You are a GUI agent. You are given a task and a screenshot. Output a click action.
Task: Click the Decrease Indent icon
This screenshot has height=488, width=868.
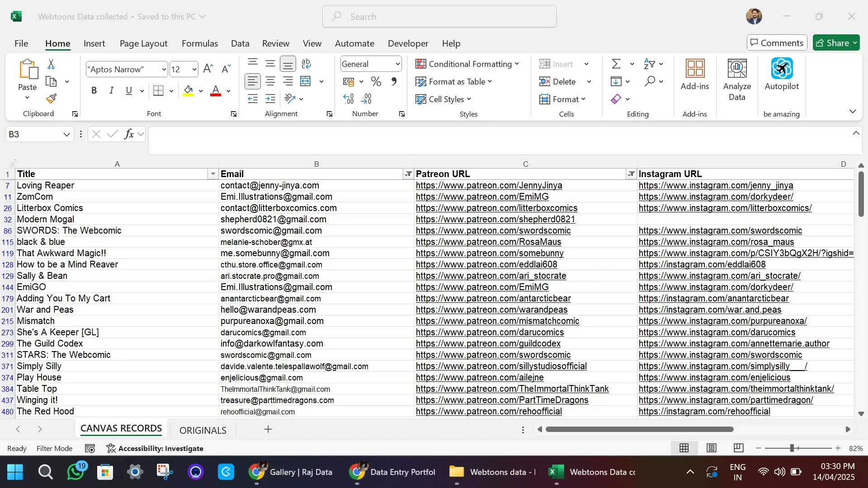[x=253, y=99]
